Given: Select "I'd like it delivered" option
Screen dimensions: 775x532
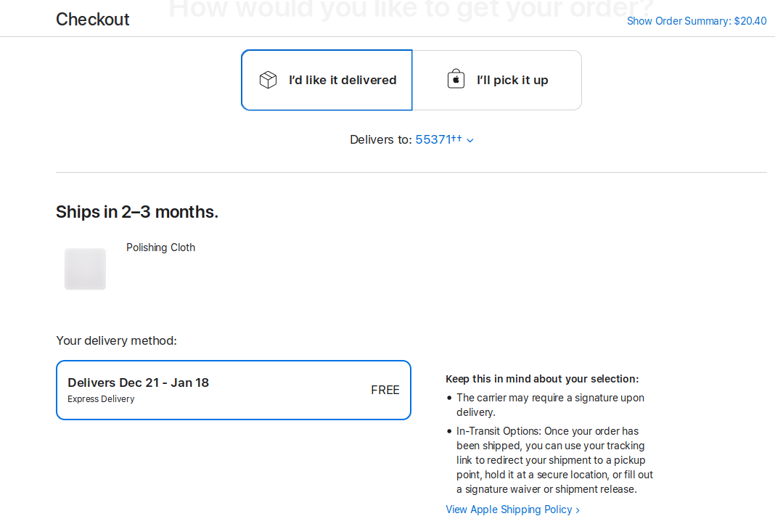Looking at the screenshot, I should pyautogui.click(x=342, y=80).
